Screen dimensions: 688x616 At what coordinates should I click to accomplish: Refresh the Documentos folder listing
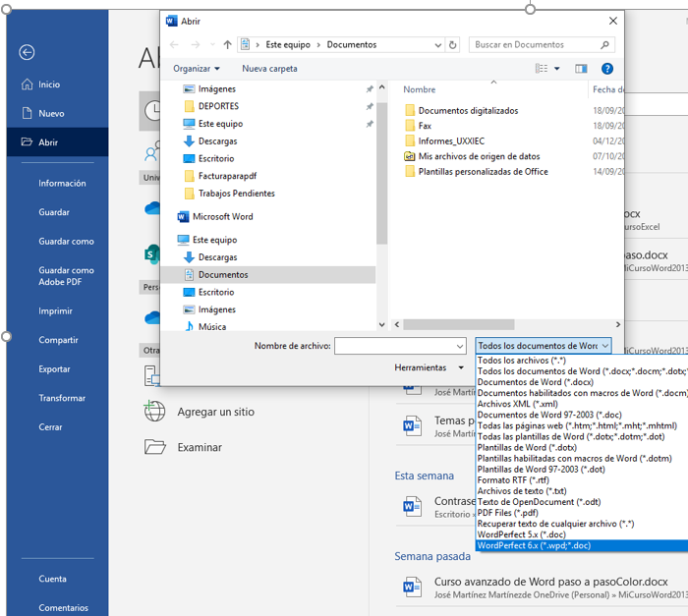[452, 45]
